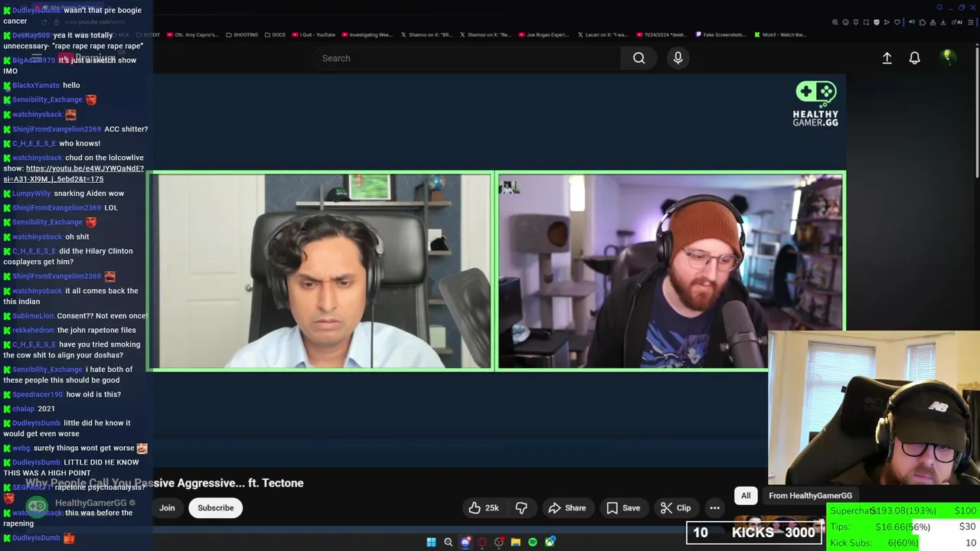The width and height of the screenshot is (980, 551).
Task: Activate voice search microphone icon
Action: click(x=678, y=58)
